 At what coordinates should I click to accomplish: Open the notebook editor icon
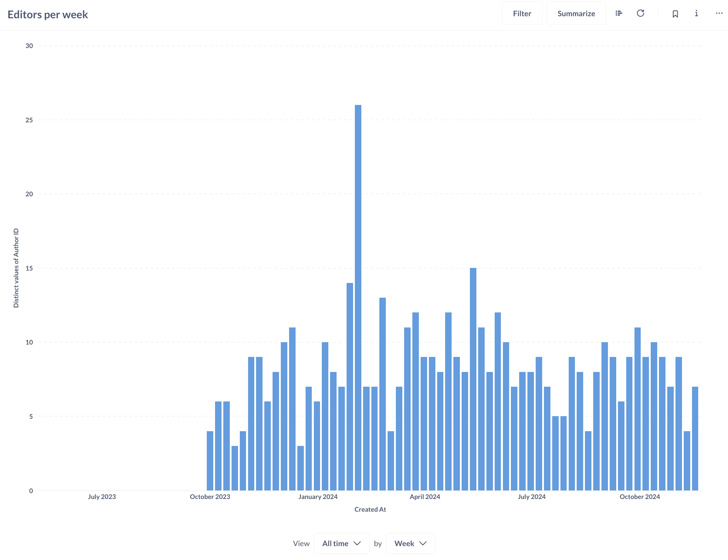619,13
